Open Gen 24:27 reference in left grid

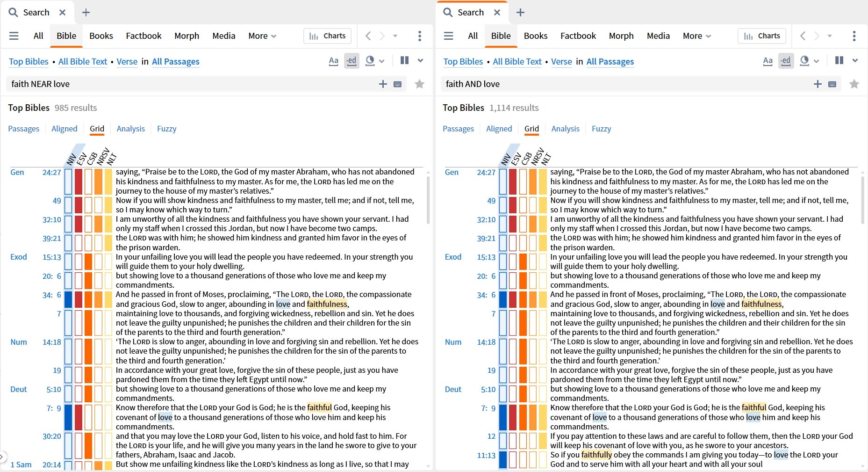51,173
